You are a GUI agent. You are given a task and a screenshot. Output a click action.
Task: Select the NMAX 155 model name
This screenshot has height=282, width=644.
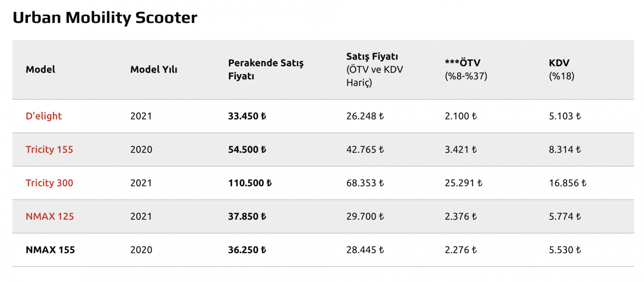50,250
